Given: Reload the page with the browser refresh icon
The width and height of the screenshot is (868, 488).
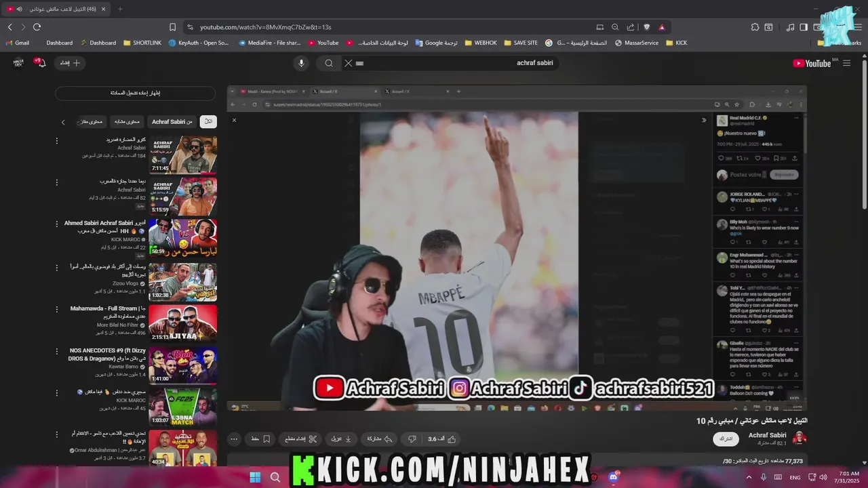Looking at the screenshot, I should [x=37, y=27].
